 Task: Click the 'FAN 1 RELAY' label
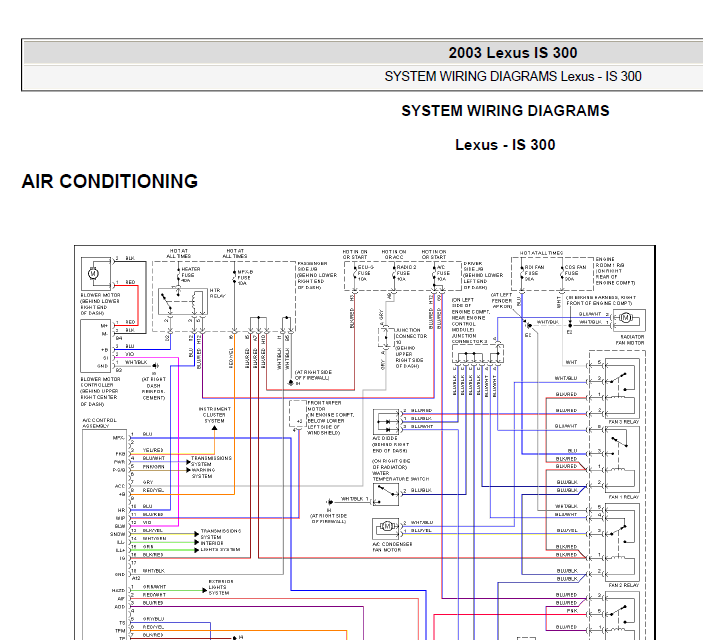tap(624, 497)
